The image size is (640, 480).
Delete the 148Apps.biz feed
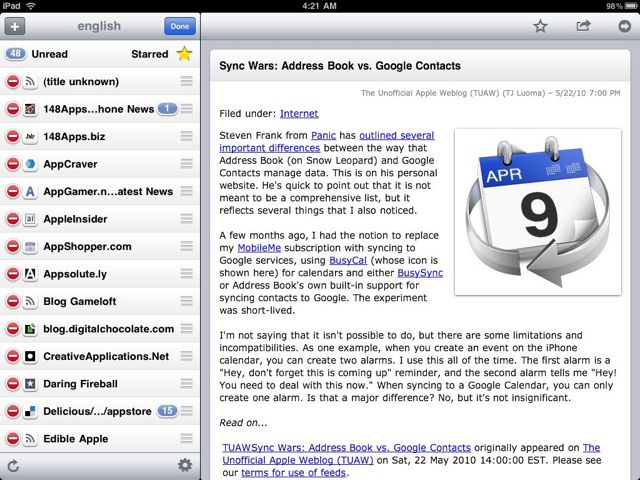[x=13, y=136]
